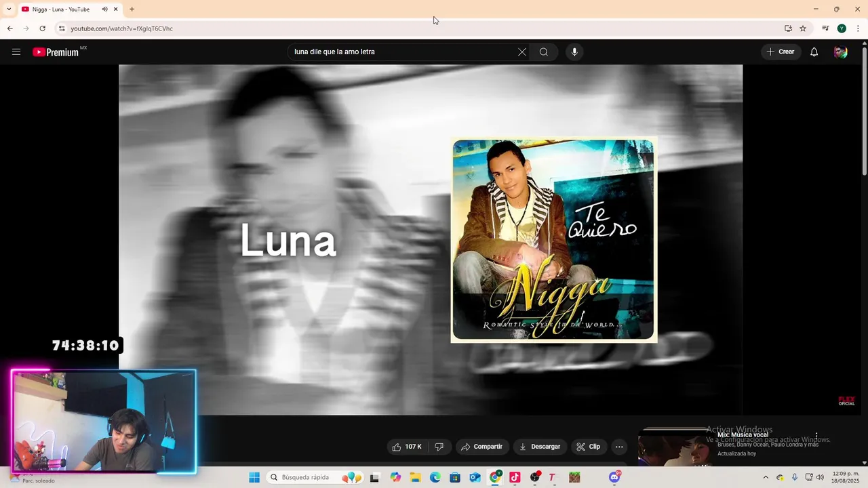Open volume control in system tray
The image size is (868, 488).
[x=820, y=477]
